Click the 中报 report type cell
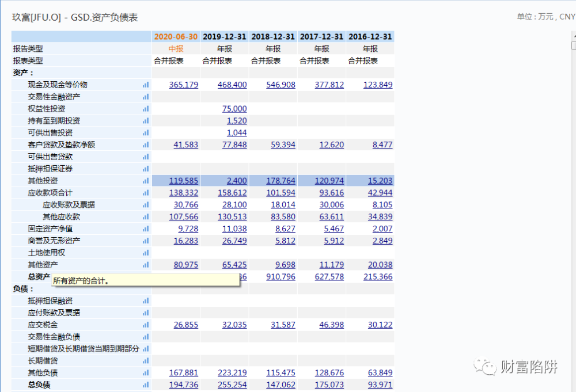 pos(176,49)
